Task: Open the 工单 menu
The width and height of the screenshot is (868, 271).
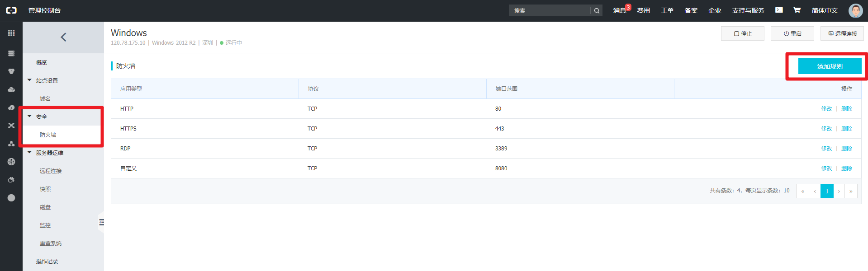Action: tap(667, 10)
